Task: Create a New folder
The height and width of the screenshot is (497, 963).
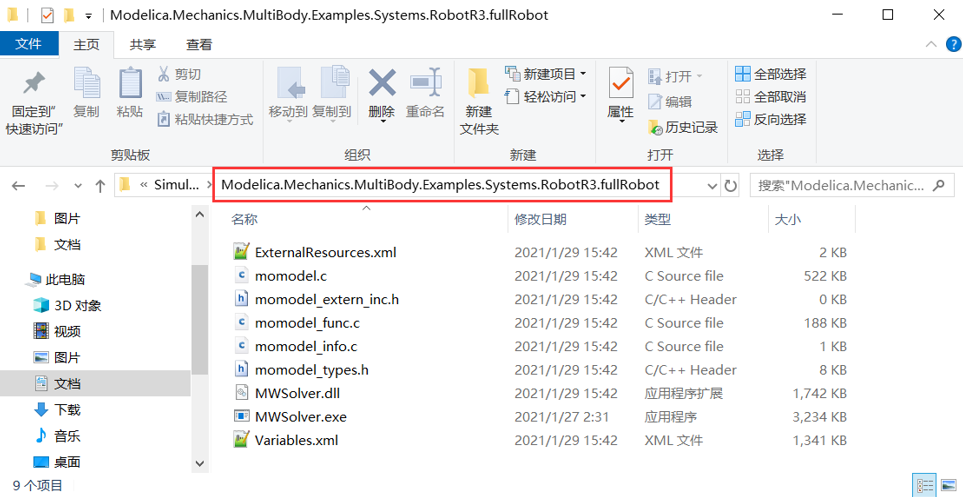Action: (x=479, y=101)
